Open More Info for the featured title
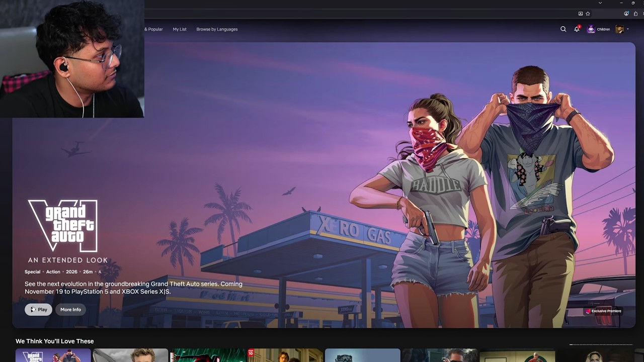The height and width of the screenshot is (362, 644). [70, 310]
